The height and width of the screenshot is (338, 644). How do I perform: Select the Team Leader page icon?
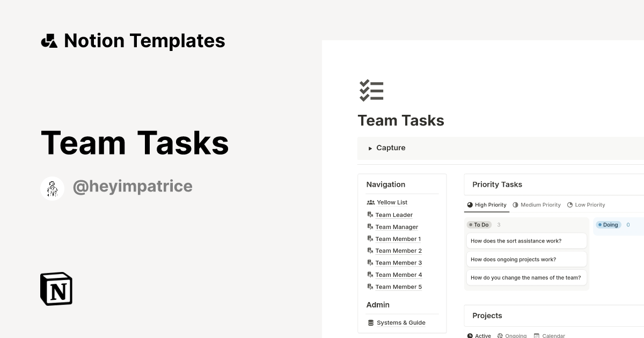pos(370,214)
